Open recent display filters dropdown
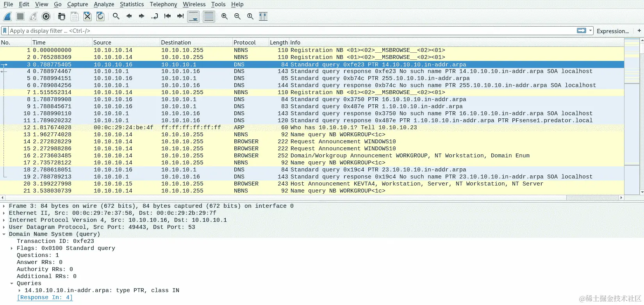The image size is (644, 305). pyautogui.click(x=590, y=30)
